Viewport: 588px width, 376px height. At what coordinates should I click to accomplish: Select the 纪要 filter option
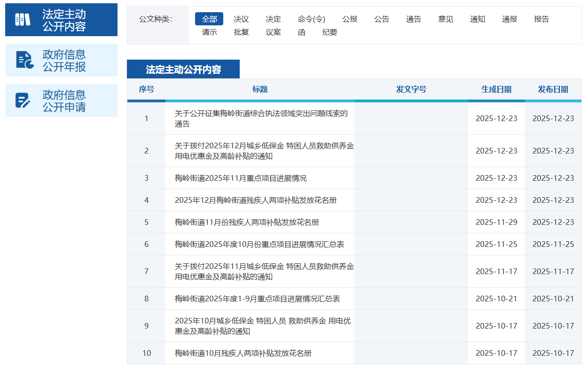coord(330,32)
